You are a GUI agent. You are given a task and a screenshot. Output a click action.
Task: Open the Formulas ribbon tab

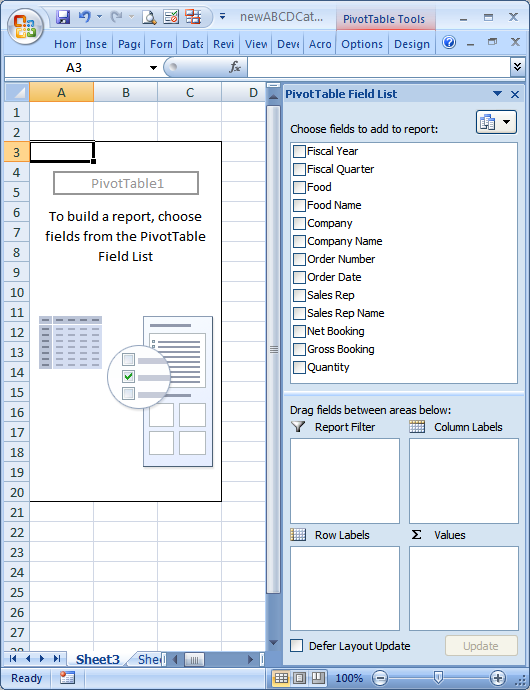[x=161, y=44]
